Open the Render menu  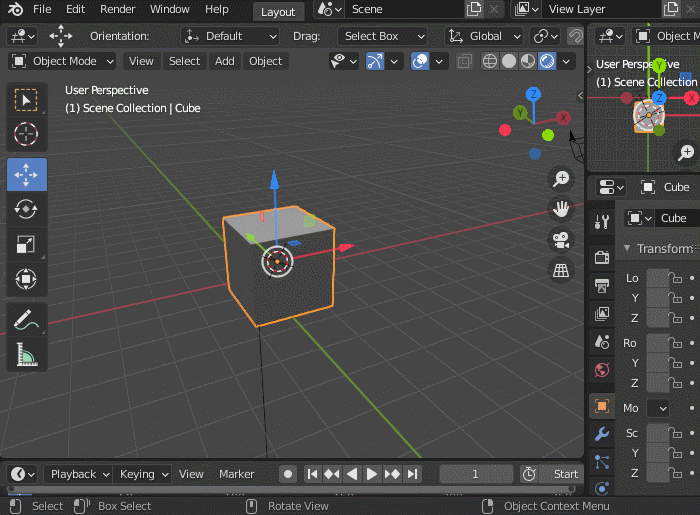point(117,9)
